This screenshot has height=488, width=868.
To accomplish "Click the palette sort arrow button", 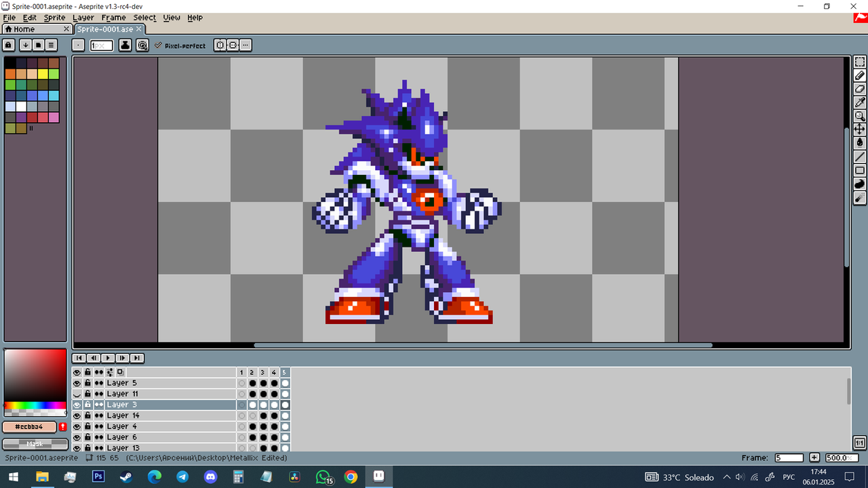I will 25,45.
